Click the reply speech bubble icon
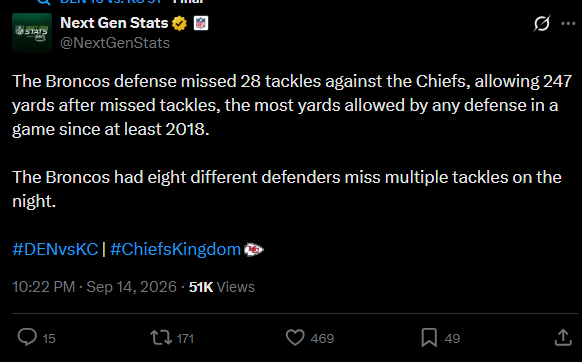 (27, 337)
